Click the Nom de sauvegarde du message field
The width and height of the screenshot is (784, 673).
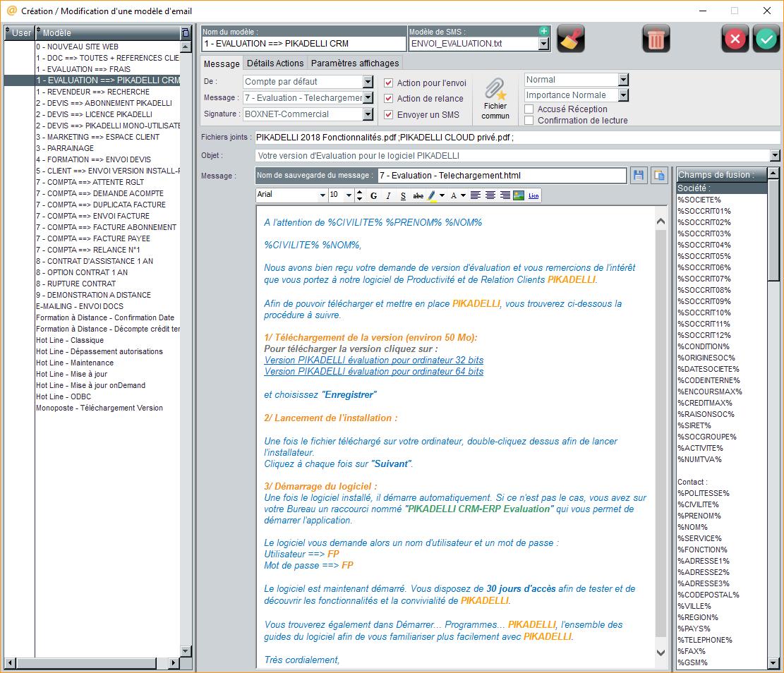tap(502, 176)
